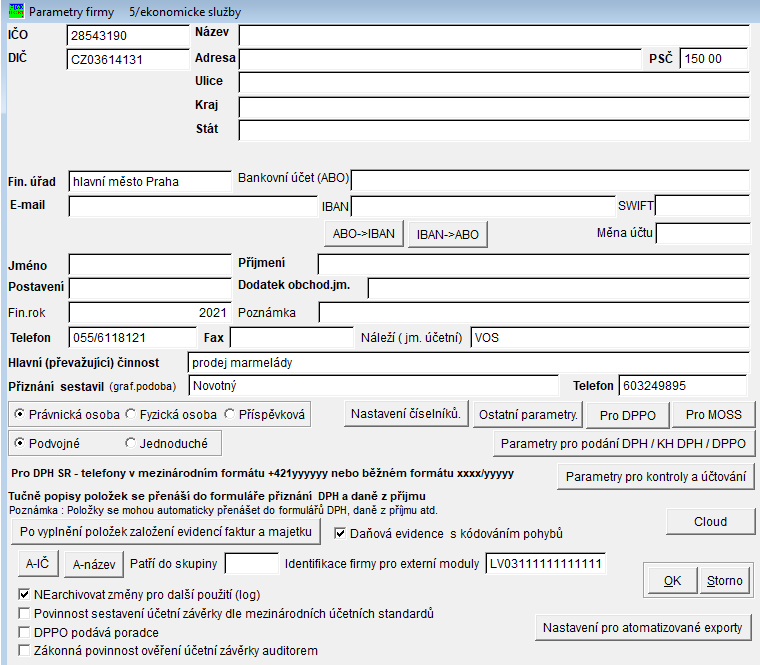Click the IBAN->ABO conversion button

tap(448, 235)
